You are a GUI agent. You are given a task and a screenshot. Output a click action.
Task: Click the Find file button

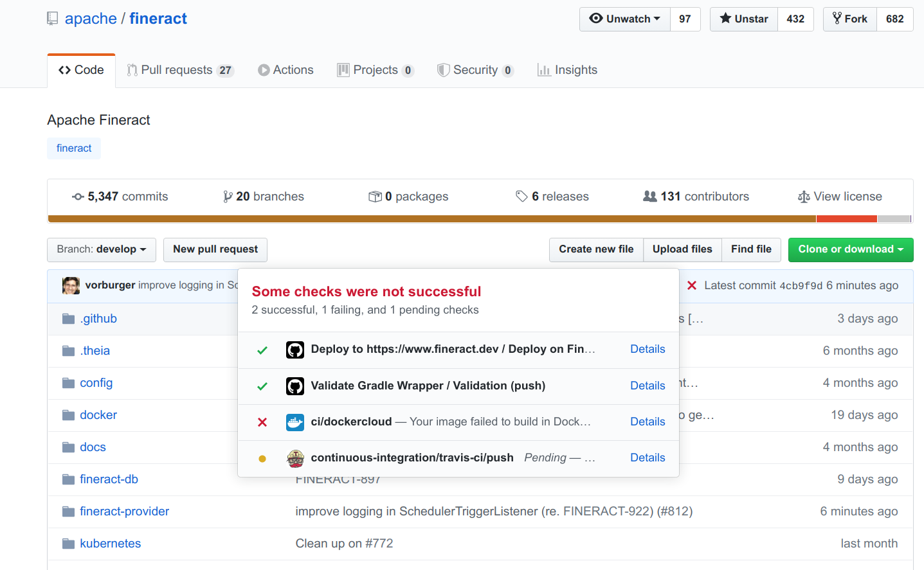(751, 250)
